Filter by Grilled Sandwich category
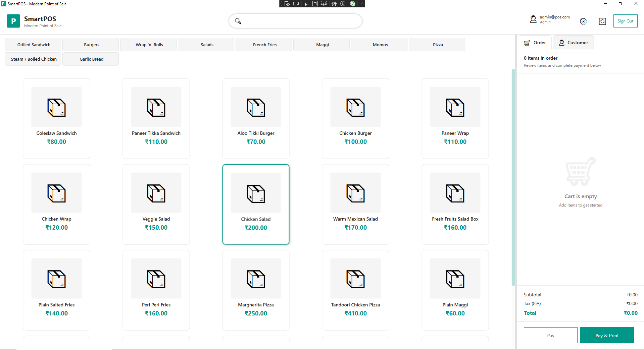644x350 pixels. 34,45
